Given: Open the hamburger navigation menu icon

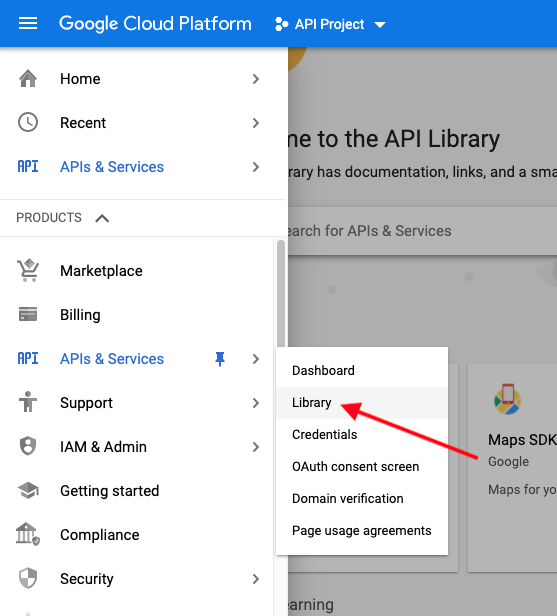Looking at the screenshot, I should [x=28, y=24].
